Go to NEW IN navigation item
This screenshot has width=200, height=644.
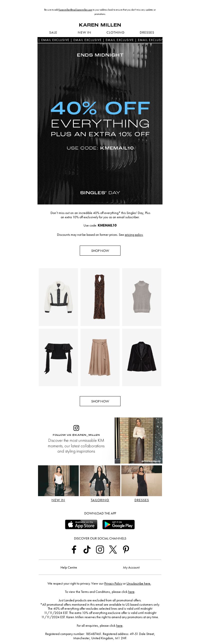click(84, 33)
